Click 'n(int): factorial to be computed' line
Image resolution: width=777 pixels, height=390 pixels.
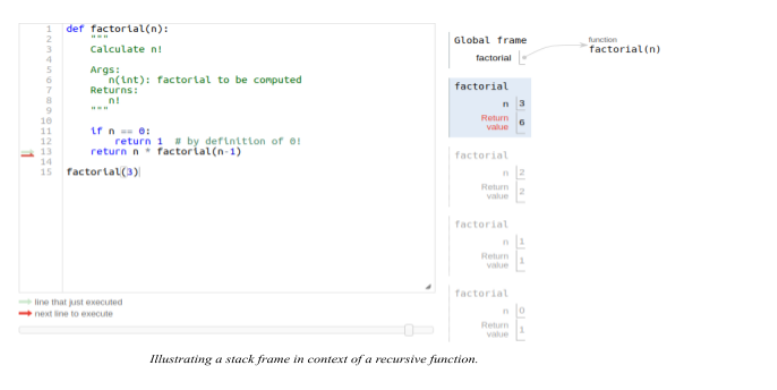pos(205,80)
